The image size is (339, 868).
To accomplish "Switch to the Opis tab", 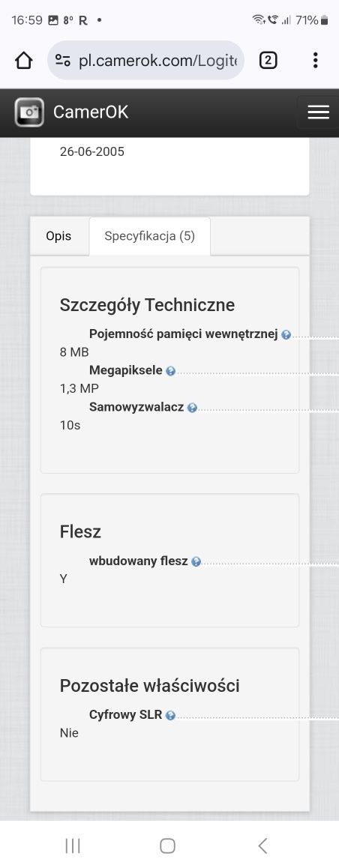I will [x=58, y=236].
